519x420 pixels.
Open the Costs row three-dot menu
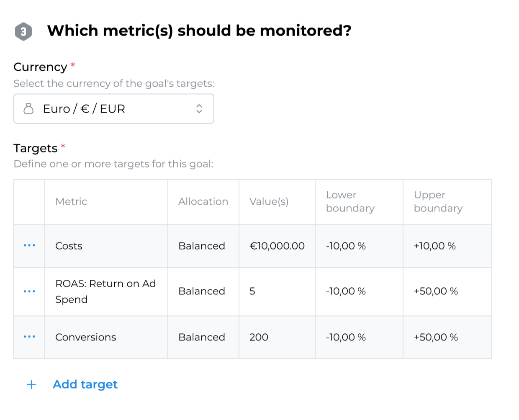(29, 245)
